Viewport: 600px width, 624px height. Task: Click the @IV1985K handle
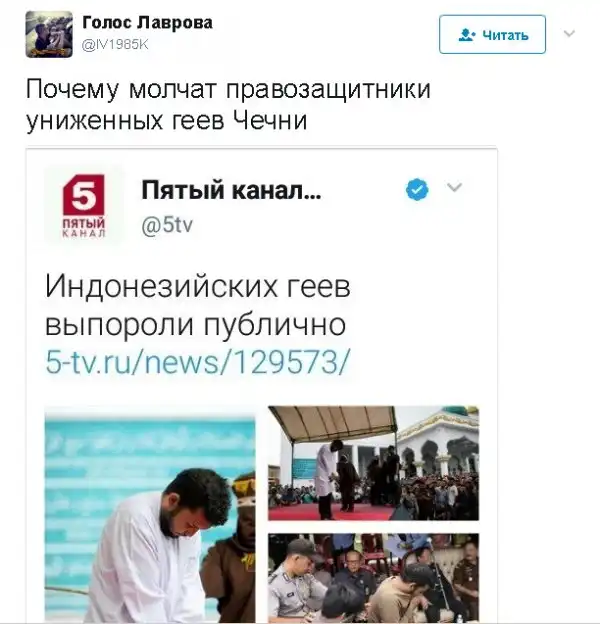point(115,45)
